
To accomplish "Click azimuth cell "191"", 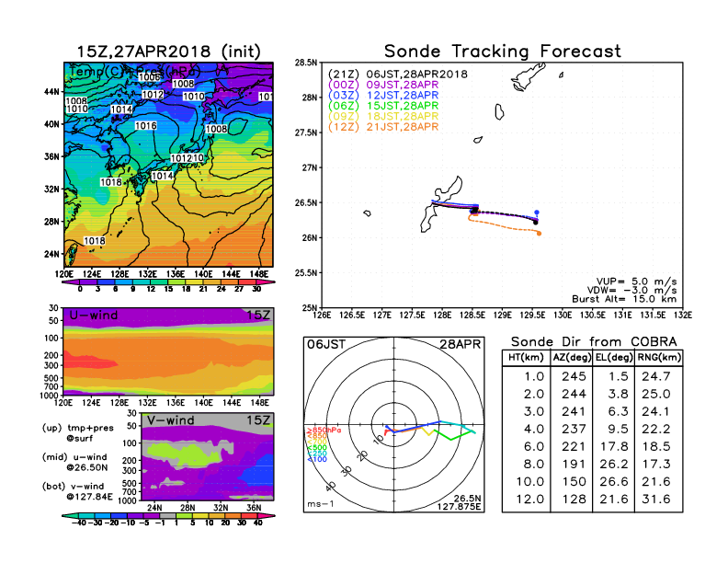I will pos(574,464).
